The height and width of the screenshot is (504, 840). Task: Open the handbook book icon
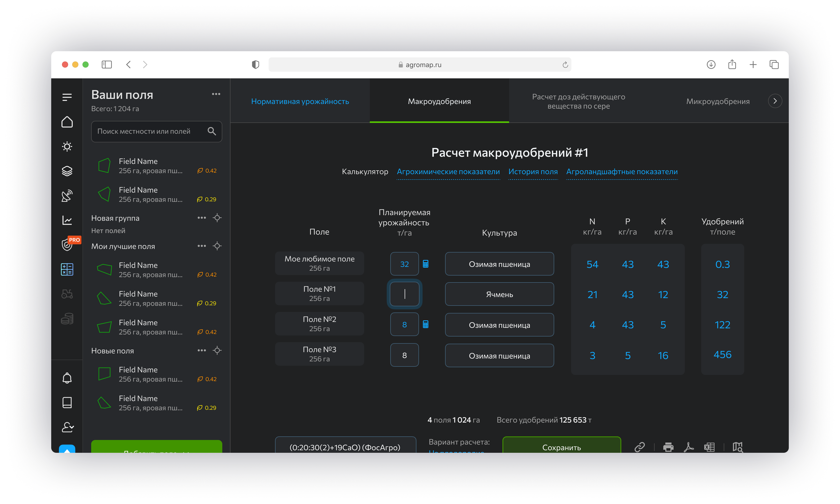click(67, 402)
